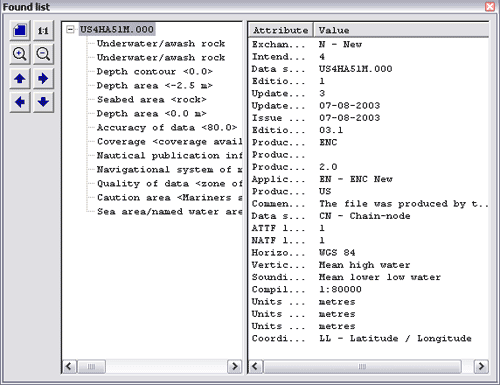Click the zoom in magnifier icon
Image resolution: width=500 pixels, height=385 pixels.
[20, 54]
